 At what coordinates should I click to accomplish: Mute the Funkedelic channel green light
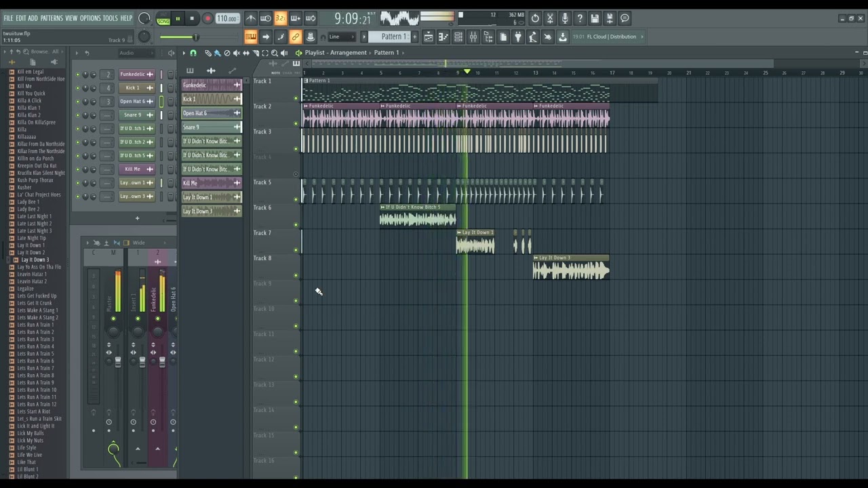click(77, 75)
